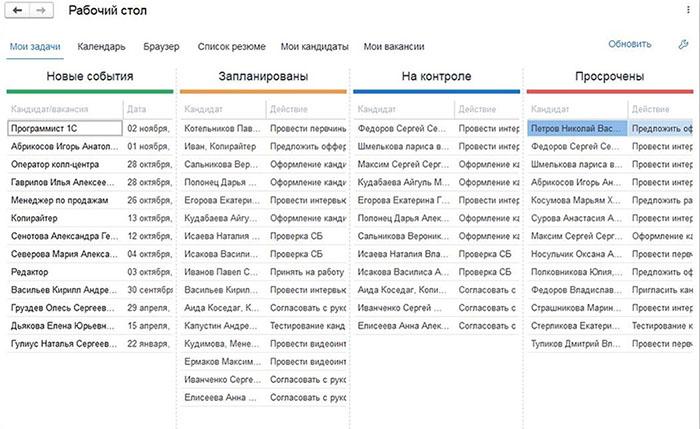Open the Браузер tab
This screenshot has height=429, width=700.
tap(161, 46)
